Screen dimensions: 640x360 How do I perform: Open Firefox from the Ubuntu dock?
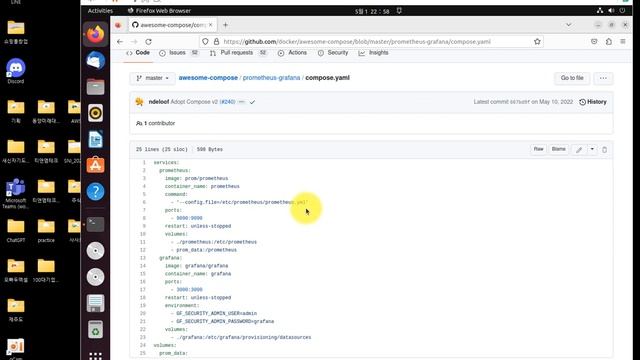pos(96,34)
